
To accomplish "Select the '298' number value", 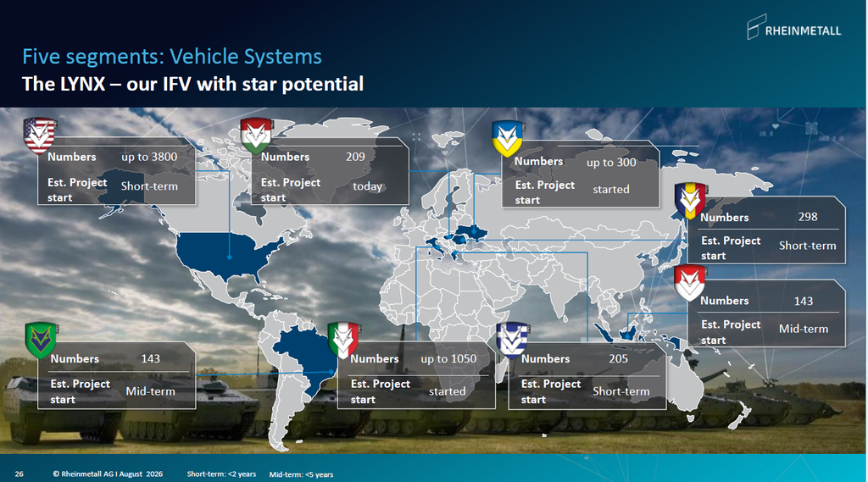I will (x=808, y=217).
